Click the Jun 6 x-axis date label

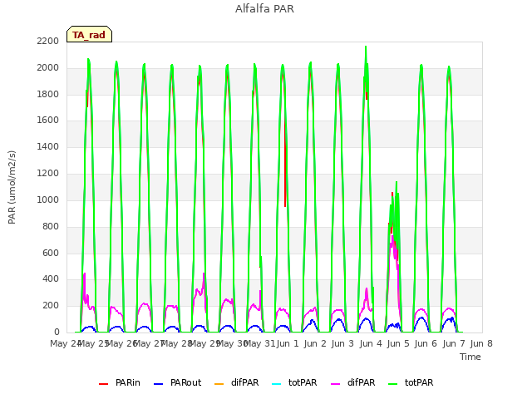[x=426, y=343]
